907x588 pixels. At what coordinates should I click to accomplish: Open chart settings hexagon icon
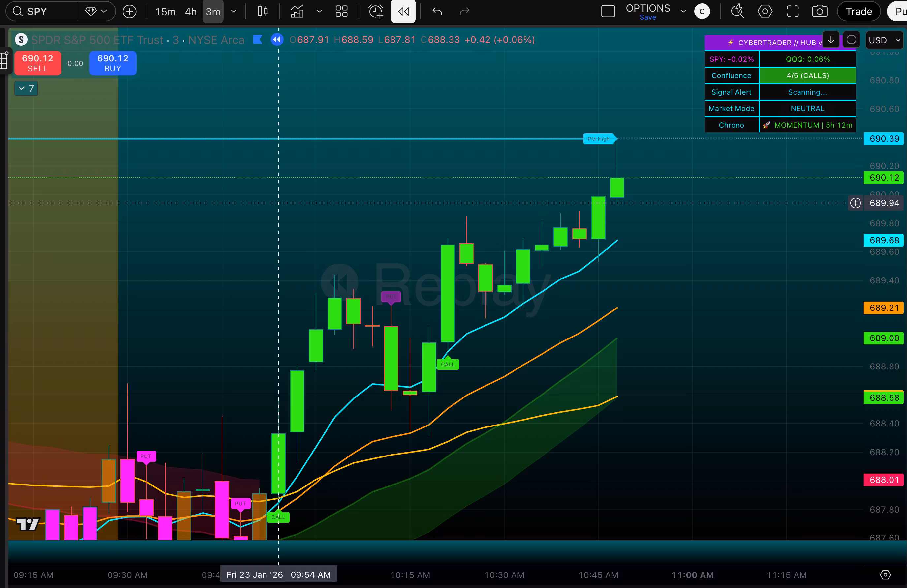tap(765, 12)
